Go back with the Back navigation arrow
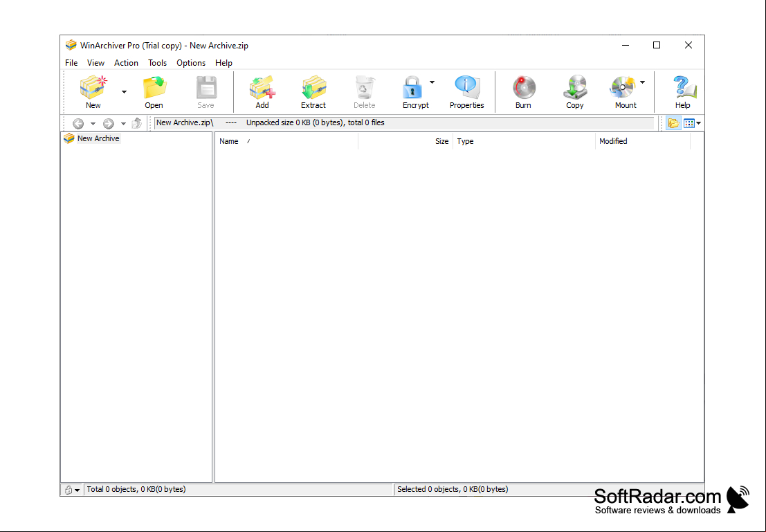766x532 pixels. point(78,124)
